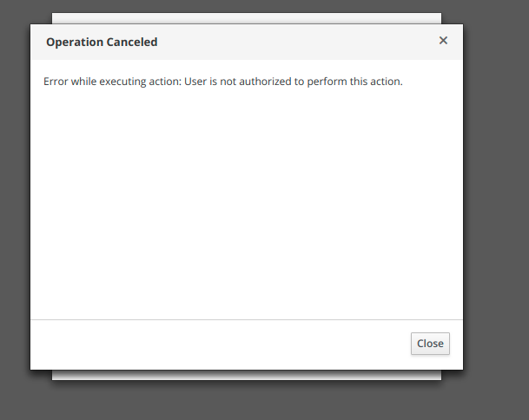
Task: Click the "Operation Canceled" dialog title
Action: coord(102,42)
